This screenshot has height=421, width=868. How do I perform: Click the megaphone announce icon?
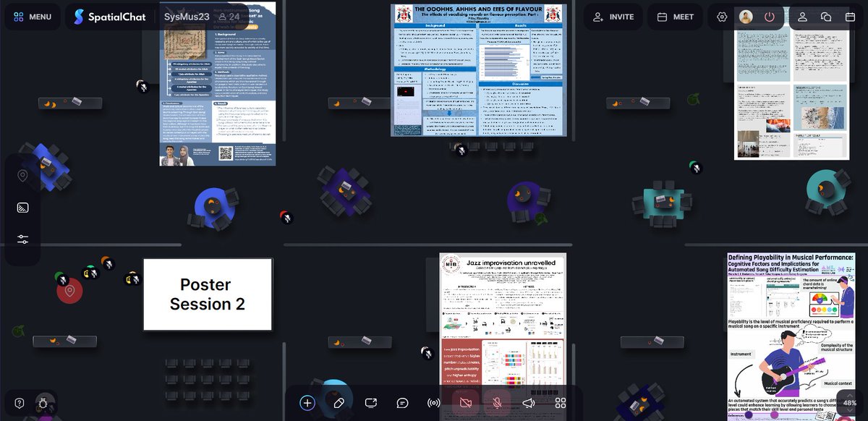[x=529, y=403]
